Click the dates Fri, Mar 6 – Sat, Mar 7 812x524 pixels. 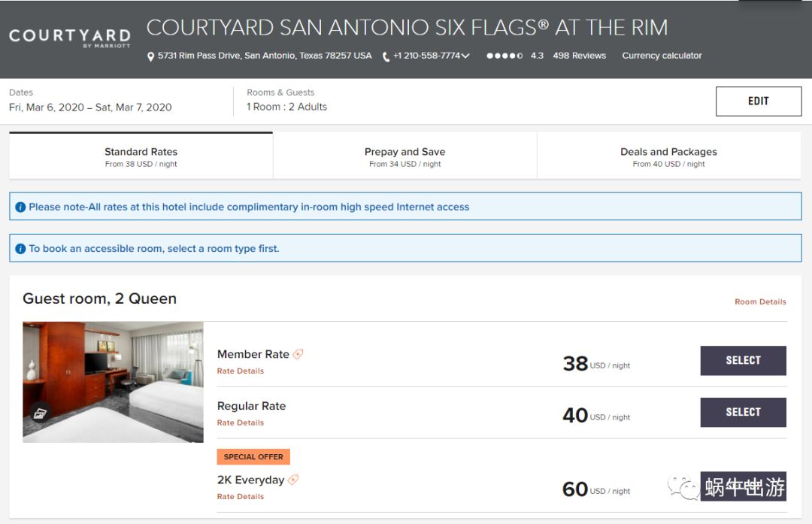90,108
